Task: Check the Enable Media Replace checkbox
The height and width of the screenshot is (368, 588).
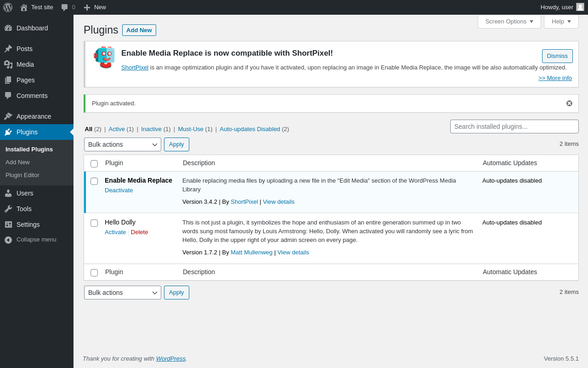Action: pos(94,181)
